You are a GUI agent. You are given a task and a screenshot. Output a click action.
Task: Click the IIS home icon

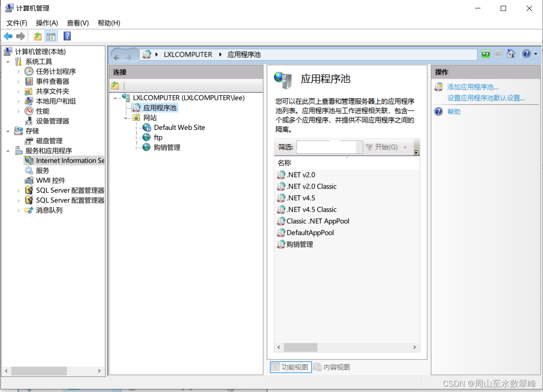(x=511, y=54)
